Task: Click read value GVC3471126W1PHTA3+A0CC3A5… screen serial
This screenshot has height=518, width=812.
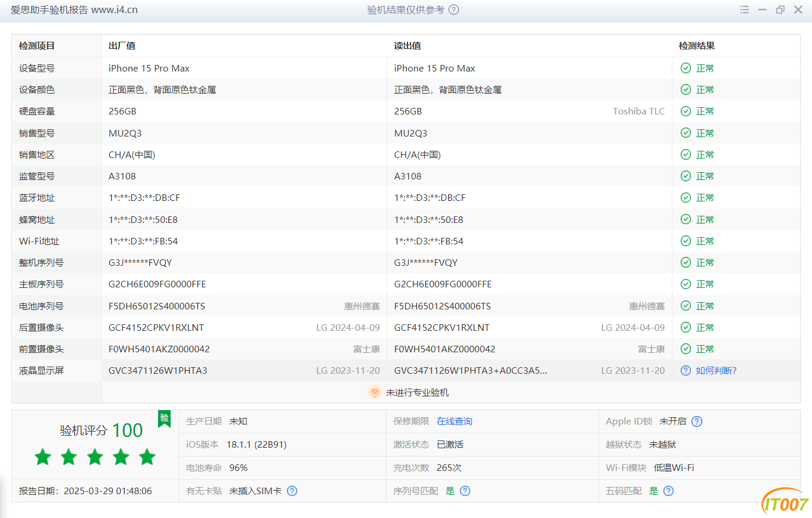Action: (471, 371)
